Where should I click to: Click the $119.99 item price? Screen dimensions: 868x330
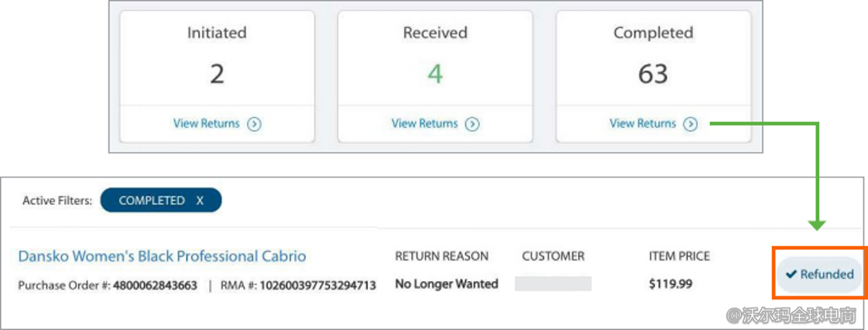coord(670,284)
